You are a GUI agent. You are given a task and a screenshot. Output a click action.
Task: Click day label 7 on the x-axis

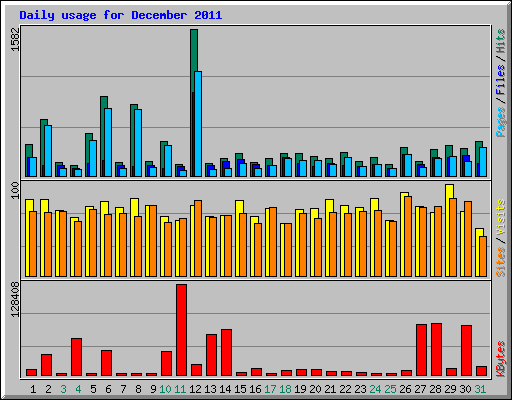pyautogui.click(x=123, y=389)
